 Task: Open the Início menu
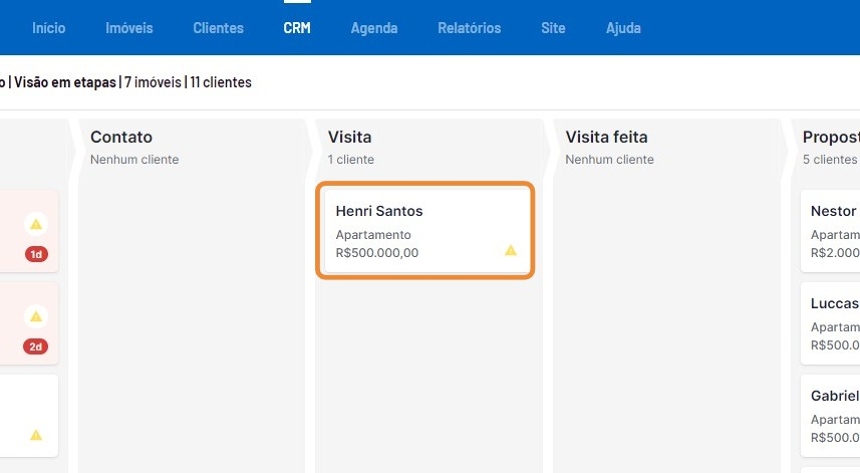click(49, 28)
